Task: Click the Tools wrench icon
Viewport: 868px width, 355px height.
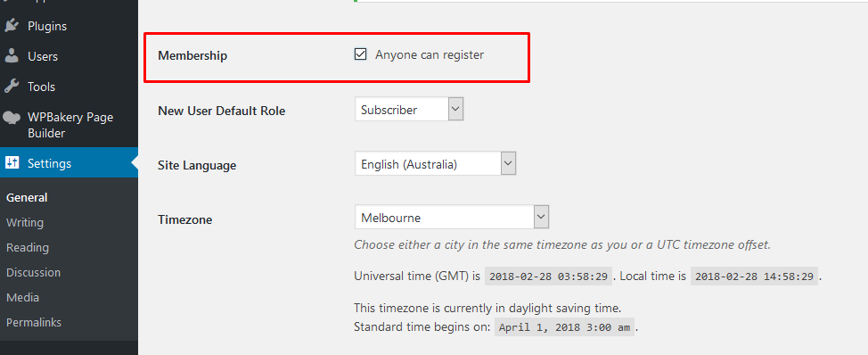Action: pyautogui.click(x=12, y=87)
